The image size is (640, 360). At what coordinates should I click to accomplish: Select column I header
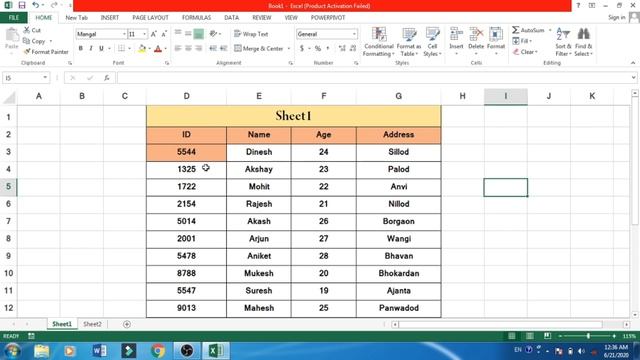[505, 96]
